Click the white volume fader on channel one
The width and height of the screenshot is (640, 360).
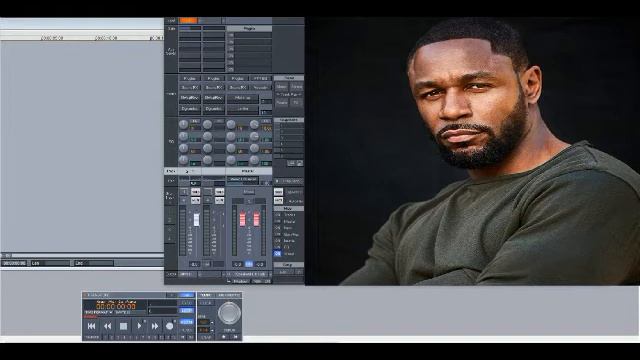pyautogui.click(x=196, y=220)
